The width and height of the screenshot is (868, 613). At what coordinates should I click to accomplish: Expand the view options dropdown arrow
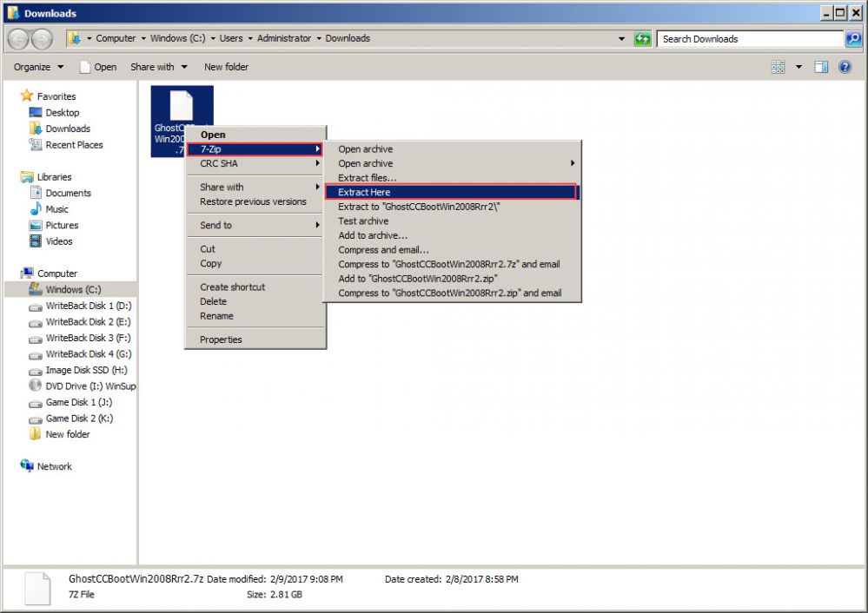(x=798, y=67)
